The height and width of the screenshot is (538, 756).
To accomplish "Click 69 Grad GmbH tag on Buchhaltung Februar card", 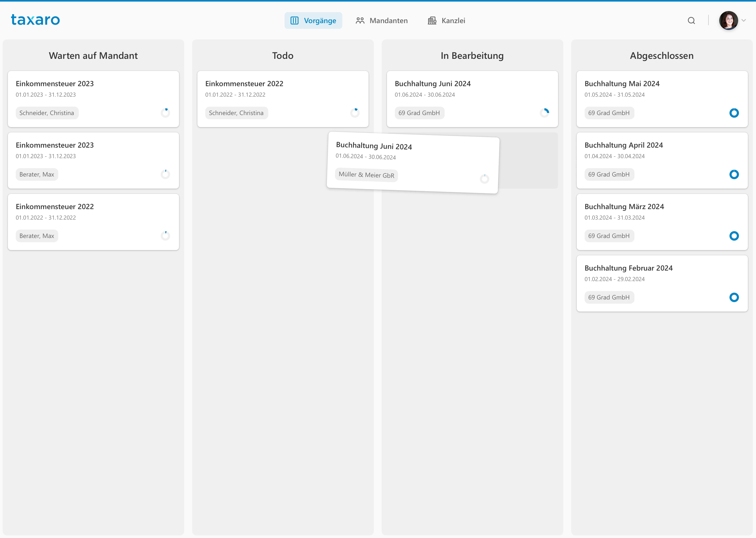I will (609, 297).
